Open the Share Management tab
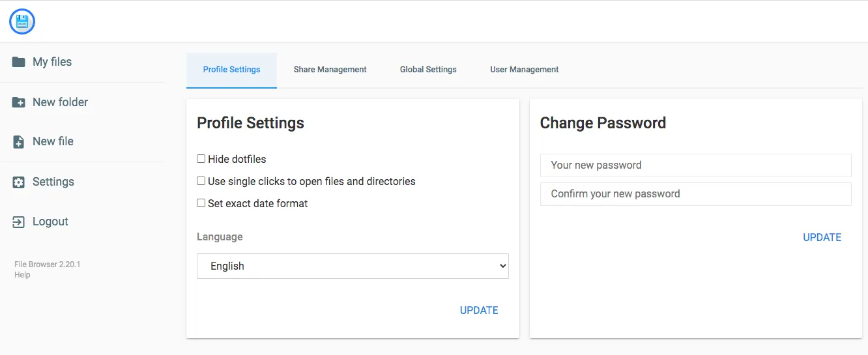This screenshot has height=355, width=868. pos(330,70)
